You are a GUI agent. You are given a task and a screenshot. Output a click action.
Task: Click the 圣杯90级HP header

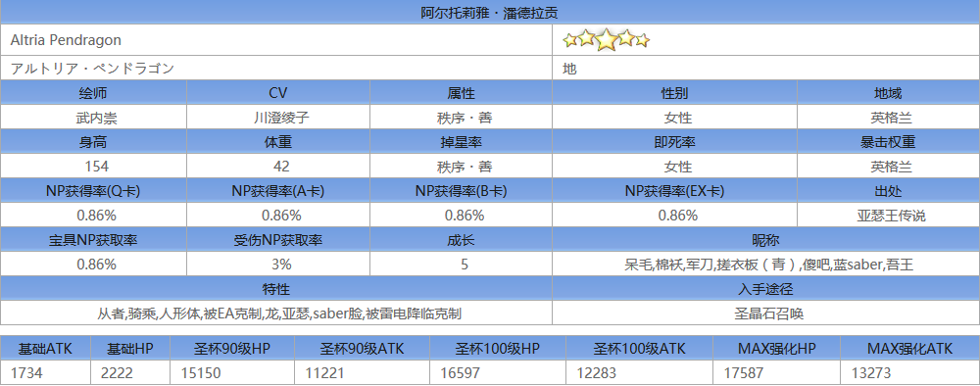pyautogui.click(x=232, y=349)
